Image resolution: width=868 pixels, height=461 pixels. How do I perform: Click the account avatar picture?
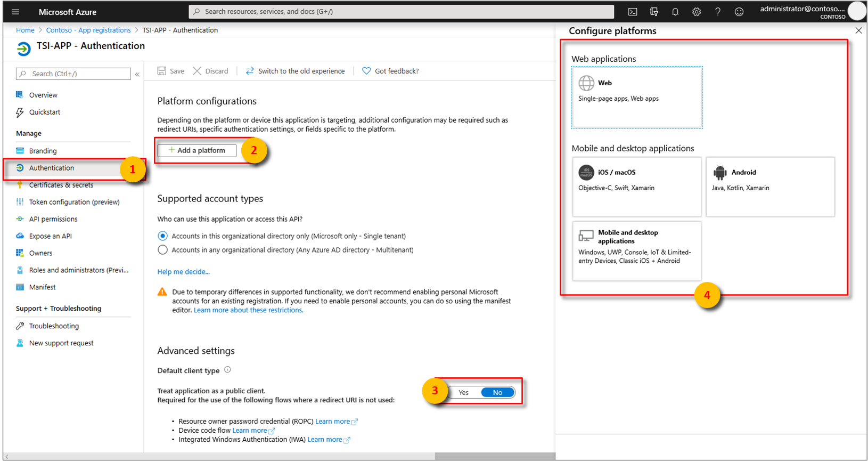point(857,11)
